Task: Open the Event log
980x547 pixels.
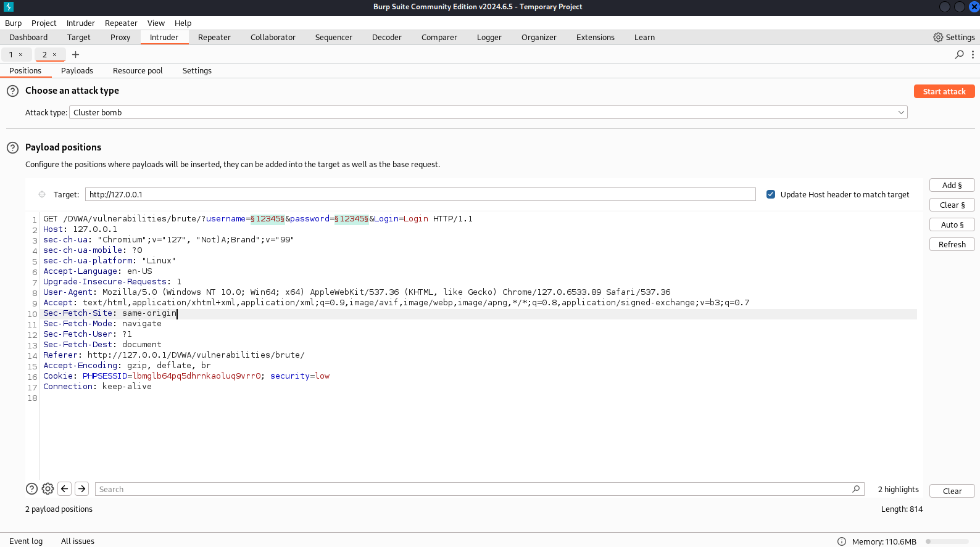Action: click(26, 541)
